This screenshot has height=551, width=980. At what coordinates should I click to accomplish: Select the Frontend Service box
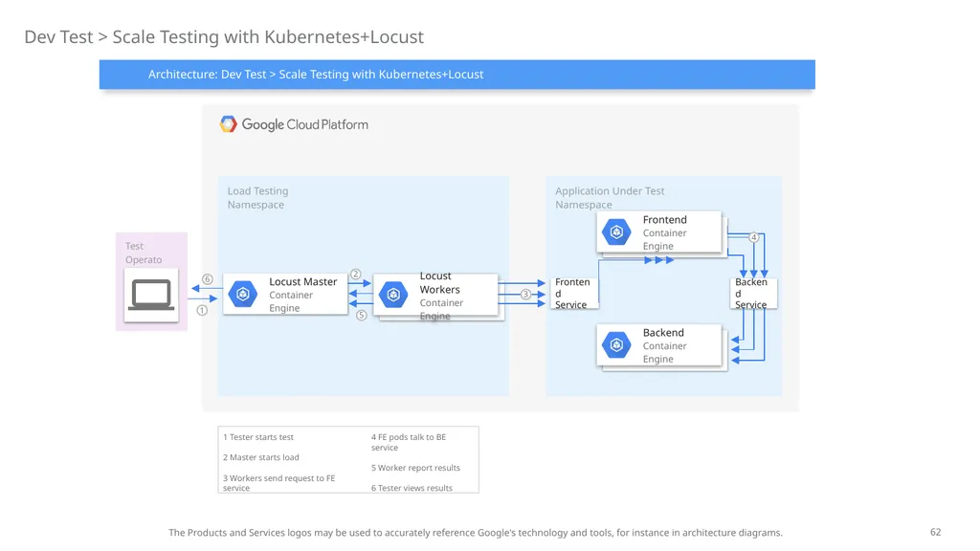pyautogui.click(x=574, y=293)
